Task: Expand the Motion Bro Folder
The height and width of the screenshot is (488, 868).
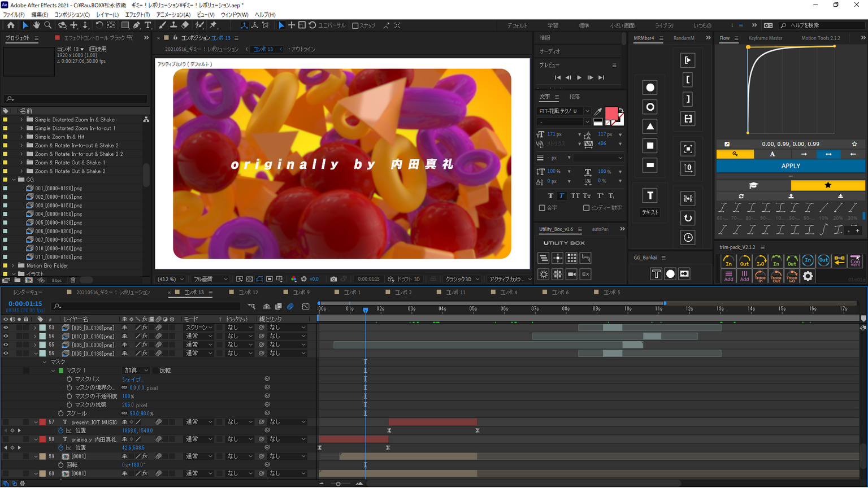Action: tap(13, 265)
